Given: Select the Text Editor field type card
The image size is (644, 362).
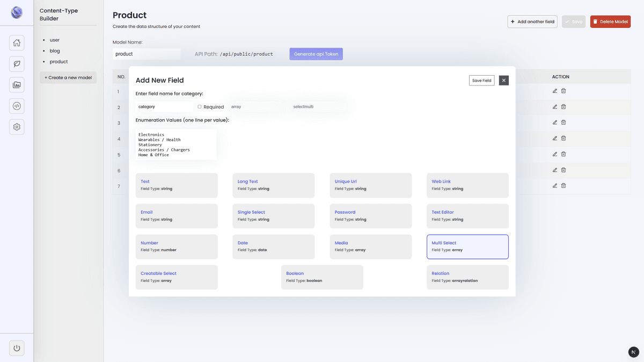Looking at the screenshot, I should (x=468, y=216).
